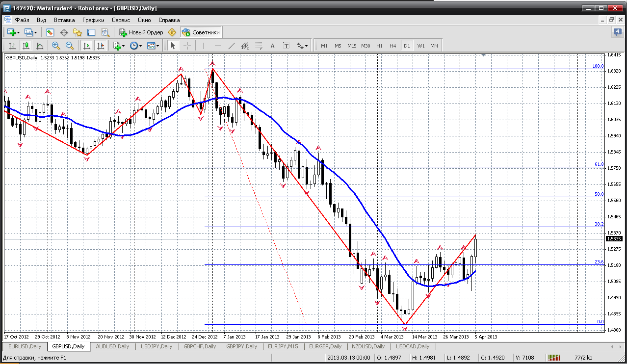
Task: Open the Вставка menu
Action: 64,20
